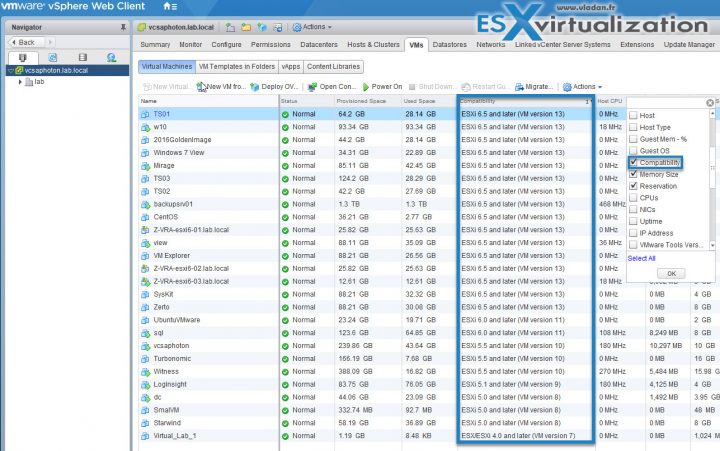This screenshot has width=720, height=451.
Task: Click the VM icon of the sql row
Action: pos(145,333)
